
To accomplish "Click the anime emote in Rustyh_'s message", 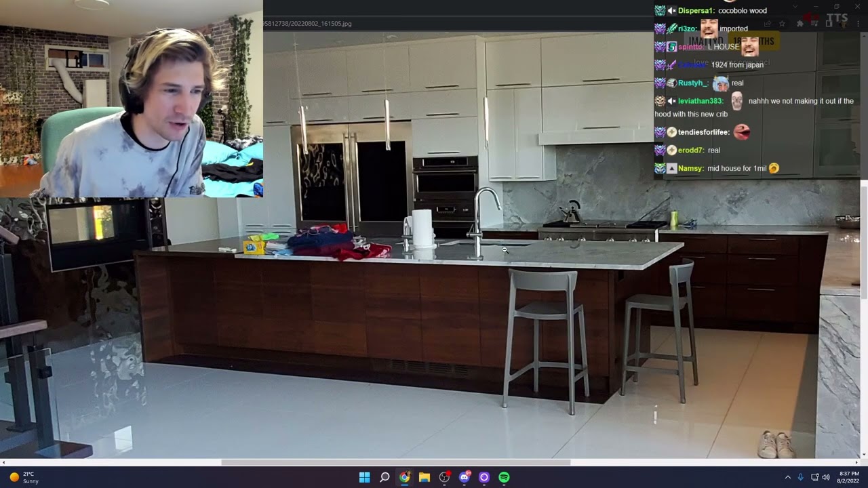I will coord(721,83).
